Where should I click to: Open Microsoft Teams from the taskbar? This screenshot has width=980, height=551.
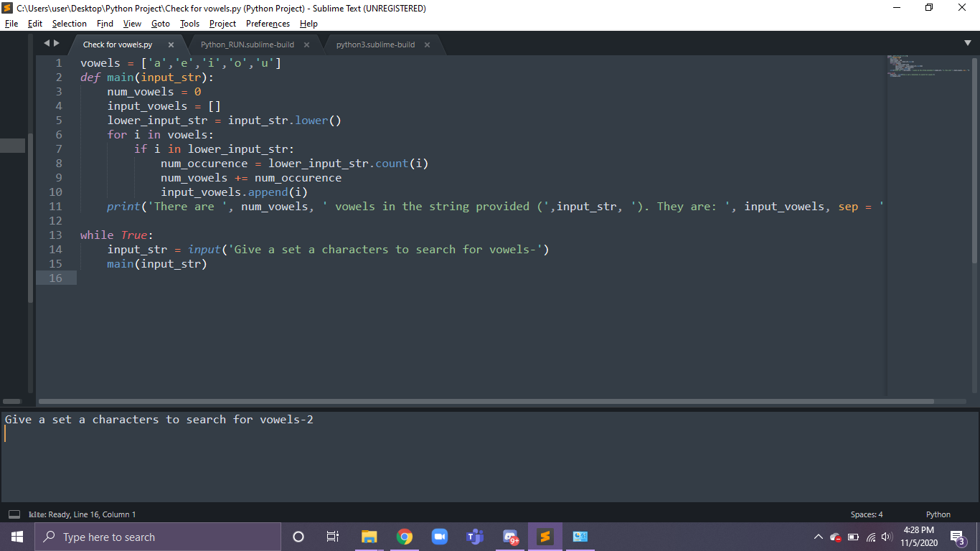coord(474,537)
